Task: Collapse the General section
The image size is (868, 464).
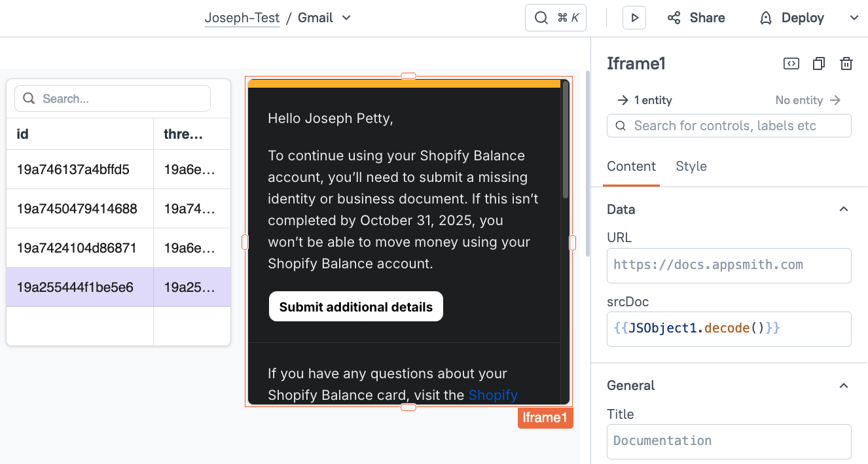Action: point(844,385)
